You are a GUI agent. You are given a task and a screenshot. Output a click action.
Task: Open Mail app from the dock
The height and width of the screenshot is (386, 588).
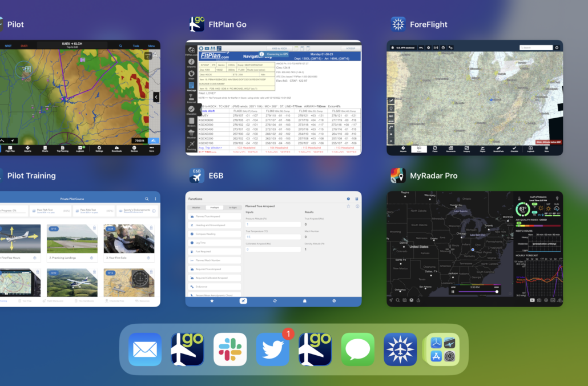[x=145, y=349]
